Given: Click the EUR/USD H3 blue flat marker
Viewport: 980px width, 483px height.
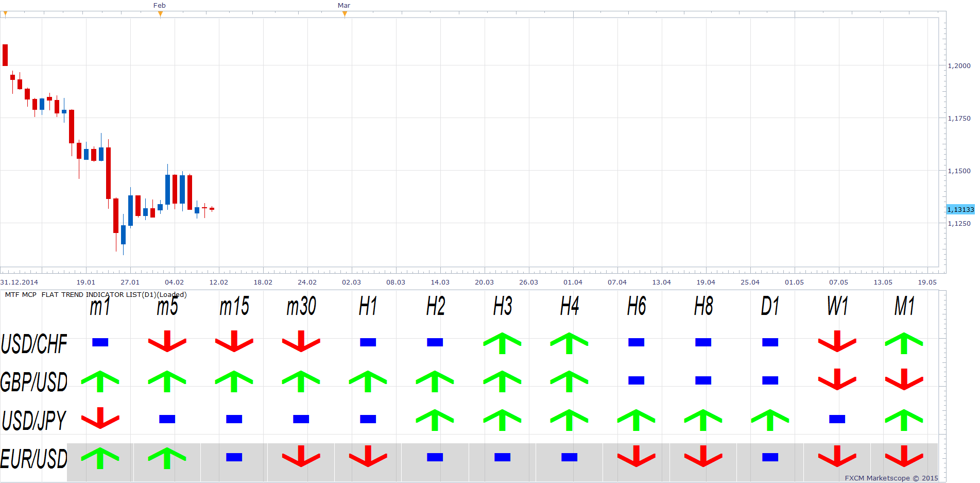Looking at the screenshot, I should pyautogui.click(x=502, y=457).
